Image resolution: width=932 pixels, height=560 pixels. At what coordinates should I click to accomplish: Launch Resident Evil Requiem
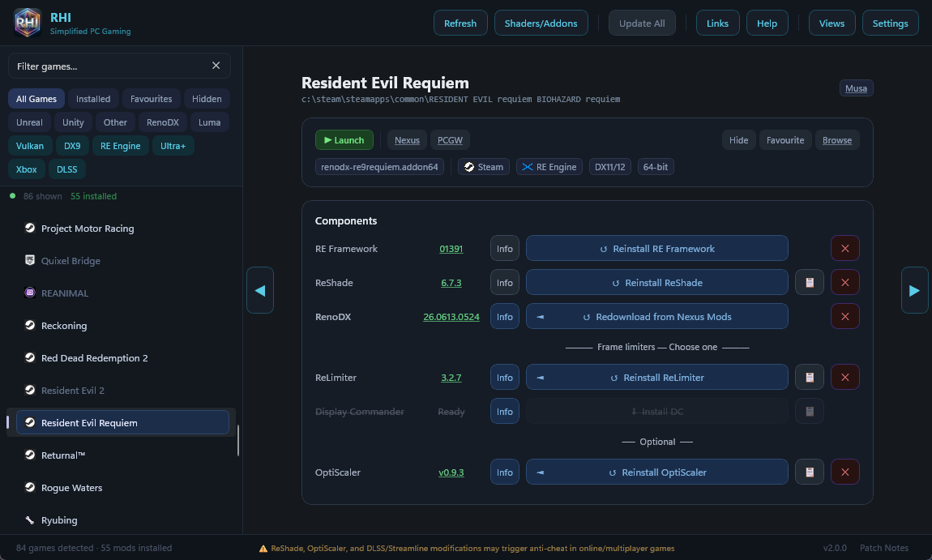[x=344, y=140]
